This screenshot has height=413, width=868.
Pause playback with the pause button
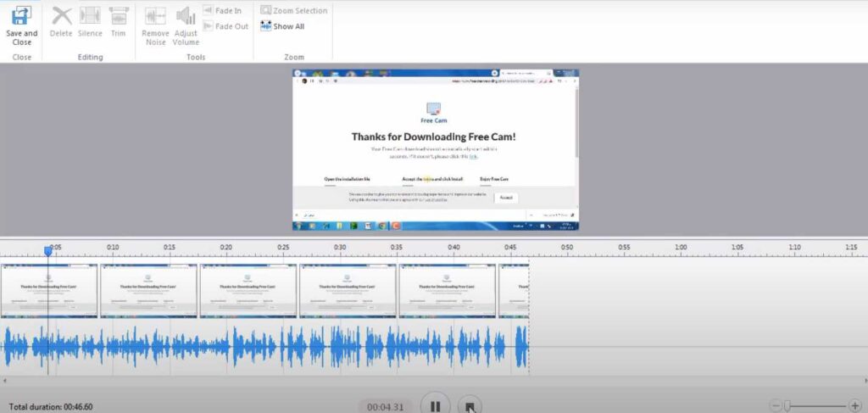[x=435, y=406]
